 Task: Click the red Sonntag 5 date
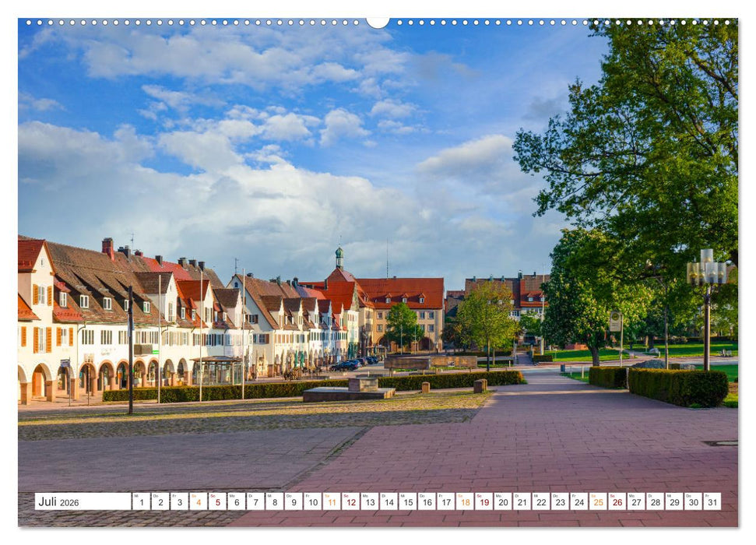tap(216, 503)
